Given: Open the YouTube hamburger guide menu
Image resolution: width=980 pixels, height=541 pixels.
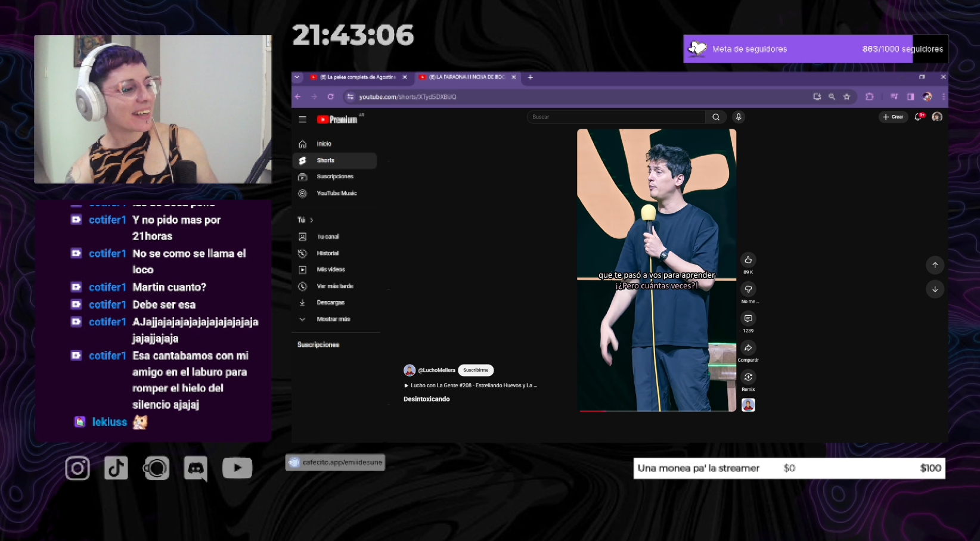Looking at the screenshot, I should pyautogui.click(x=302, y=119).
